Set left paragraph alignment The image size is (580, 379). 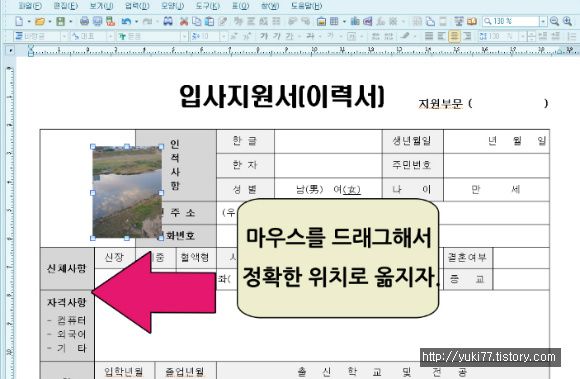click(x=442, y=36)
